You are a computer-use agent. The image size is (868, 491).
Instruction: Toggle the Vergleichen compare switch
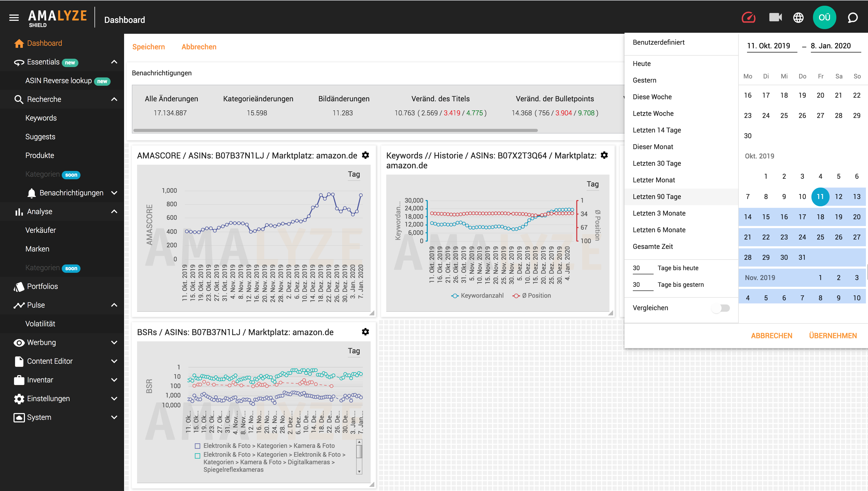coord(721,308)
